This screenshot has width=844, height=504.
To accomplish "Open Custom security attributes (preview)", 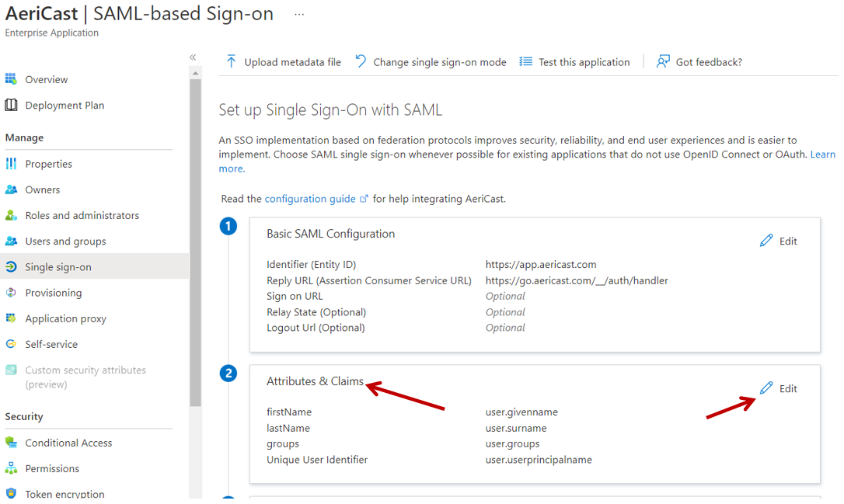I will pos(85,377).
